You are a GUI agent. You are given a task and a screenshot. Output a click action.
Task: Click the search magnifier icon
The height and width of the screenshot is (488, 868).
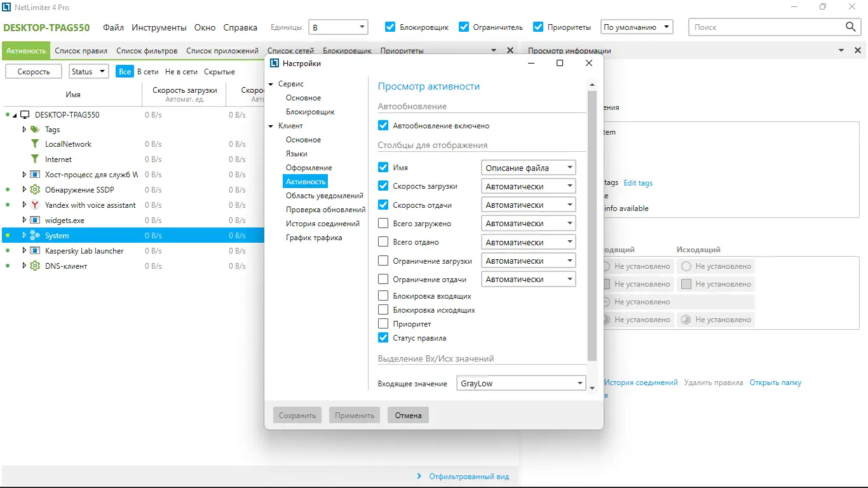point(851,27)
